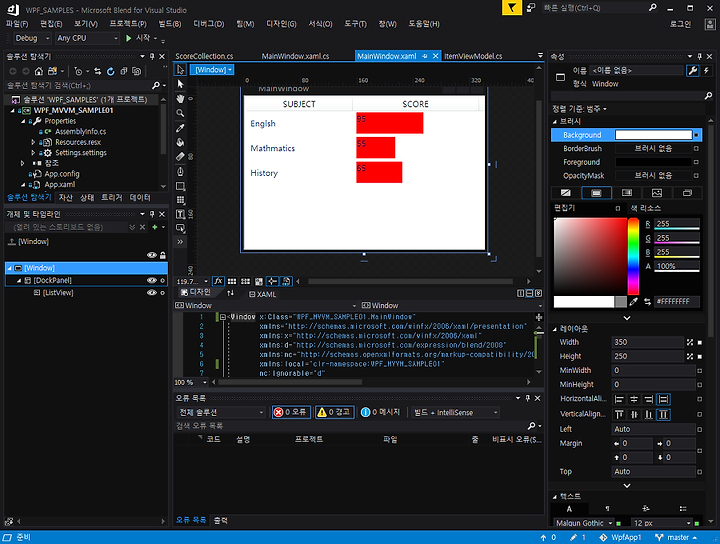Open the 디버그(D) menu
Screen dimensions: 720x544
tap(208, 24)
